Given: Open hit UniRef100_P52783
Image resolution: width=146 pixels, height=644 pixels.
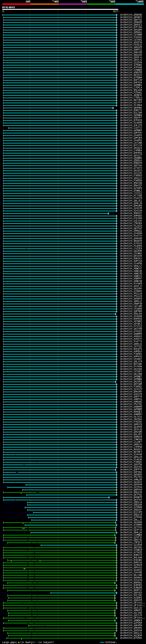Looking at the screenshot, I should click(131, 477).
